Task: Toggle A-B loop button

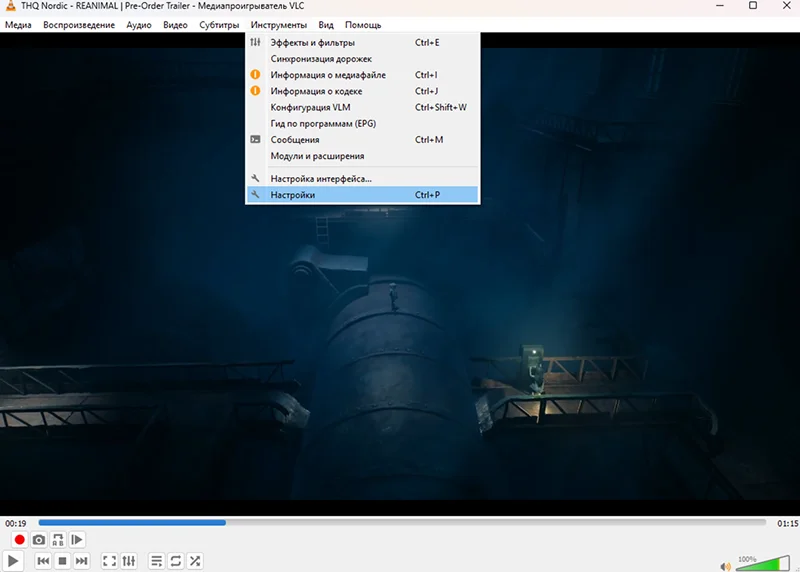Action: [58, 540]
